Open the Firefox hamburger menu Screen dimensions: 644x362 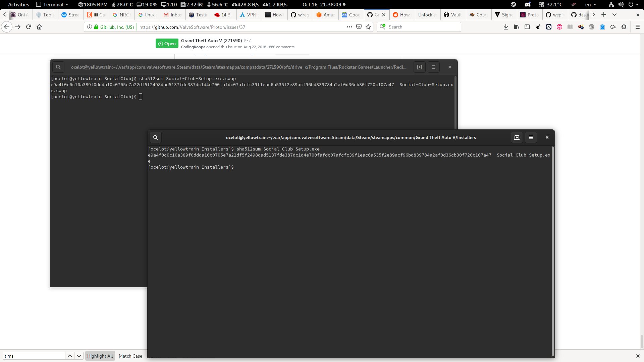click(x=638, y=27)
